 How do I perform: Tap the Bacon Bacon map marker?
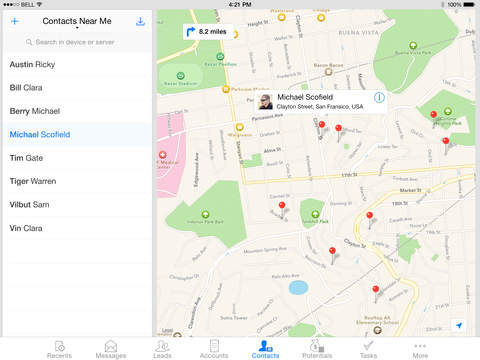coord(329,72)
